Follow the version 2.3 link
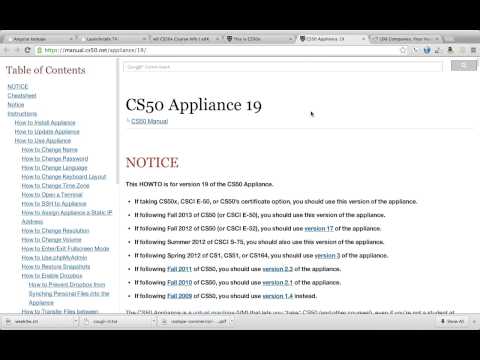Image resolution: width=480 pixels, height=360 pixels. coord(278,269)
